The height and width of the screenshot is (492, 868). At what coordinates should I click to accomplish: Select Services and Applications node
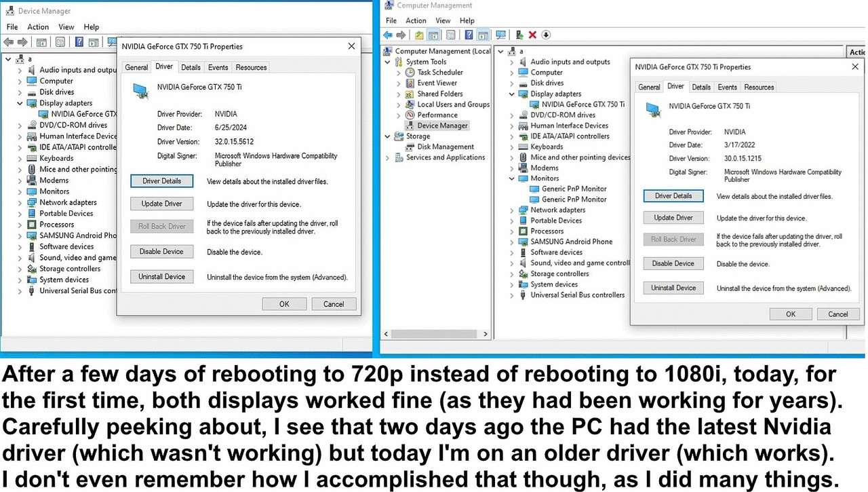pos(446,157)
